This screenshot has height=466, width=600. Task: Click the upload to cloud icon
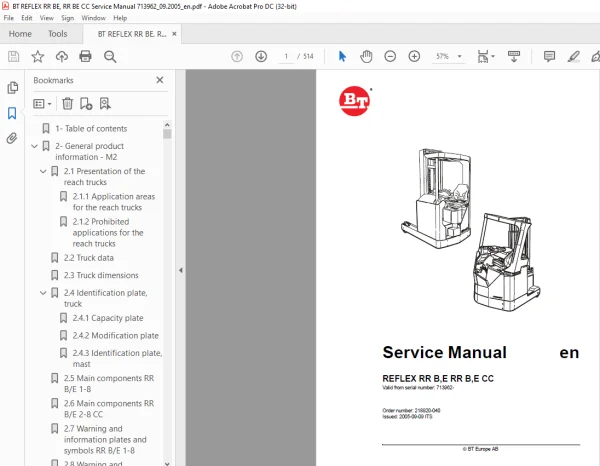pyautogui.click(x=62, y=57)
